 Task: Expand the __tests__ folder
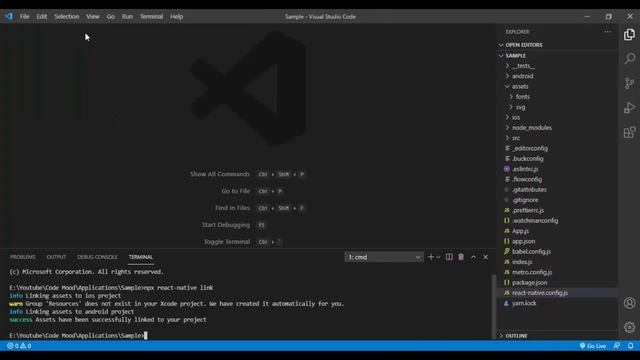(558, 66)
